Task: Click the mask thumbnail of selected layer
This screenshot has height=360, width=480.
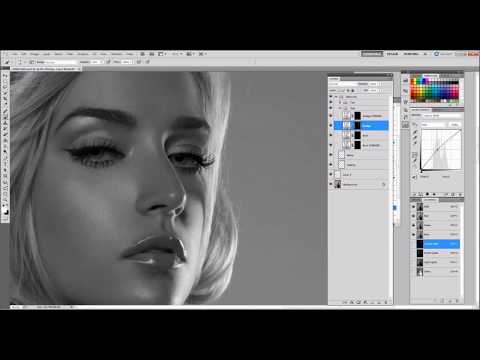Action: pyautogui.click(x=357, y=125)
